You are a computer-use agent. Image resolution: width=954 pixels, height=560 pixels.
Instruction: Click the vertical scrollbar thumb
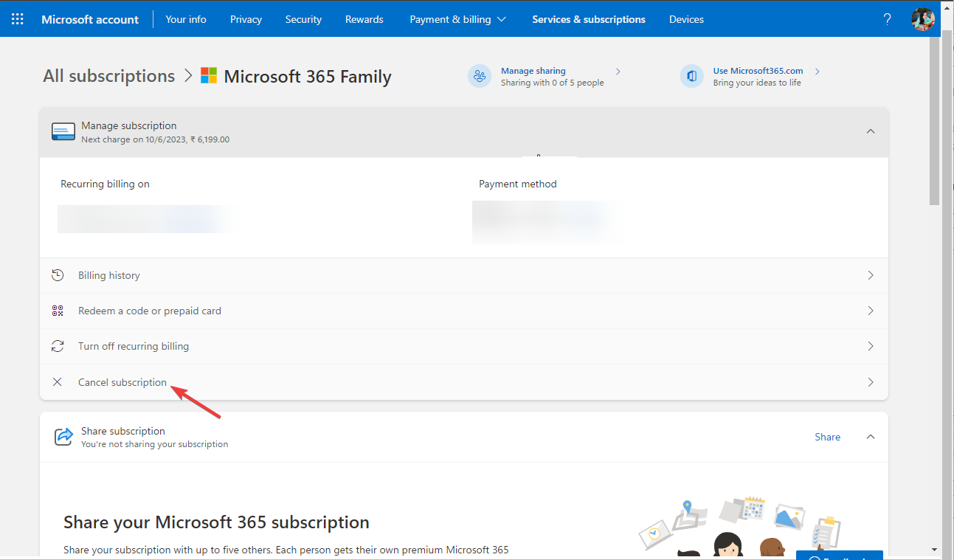click(x=935, y=120)
